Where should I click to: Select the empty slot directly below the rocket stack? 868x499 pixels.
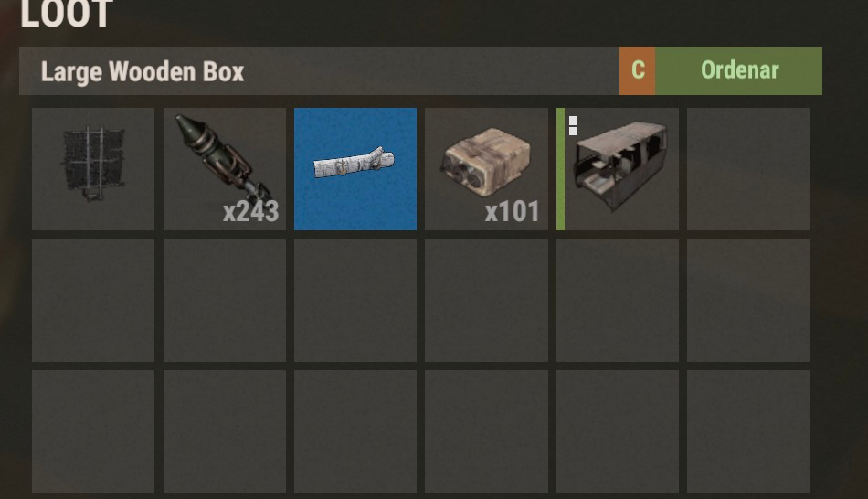(x=225, y=301)
